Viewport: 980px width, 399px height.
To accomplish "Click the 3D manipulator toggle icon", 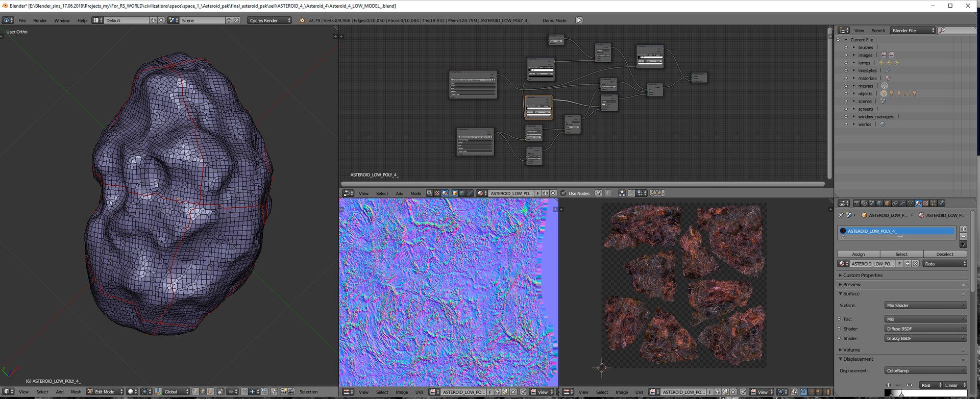I will pos(158,392).
